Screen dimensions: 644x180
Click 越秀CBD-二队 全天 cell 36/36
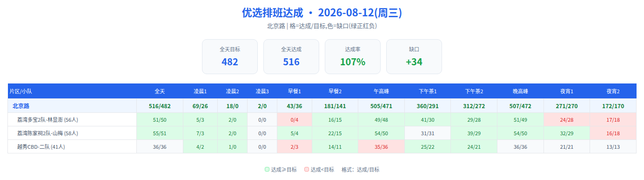click(x=160, y=146)
